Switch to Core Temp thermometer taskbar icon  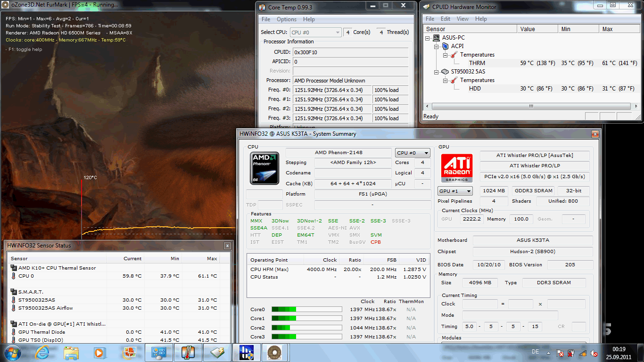pos(188,352)
